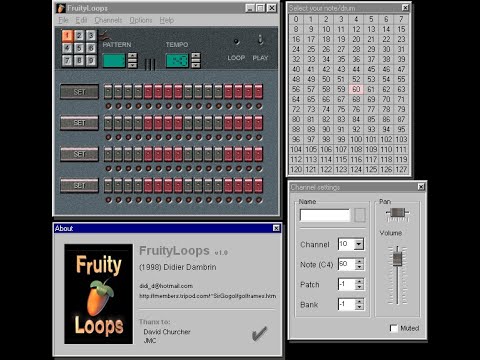Toggle first step of the second channel row
Viewport: 480px width, 360px height.
pyautogui.click(x=108, y=123)
